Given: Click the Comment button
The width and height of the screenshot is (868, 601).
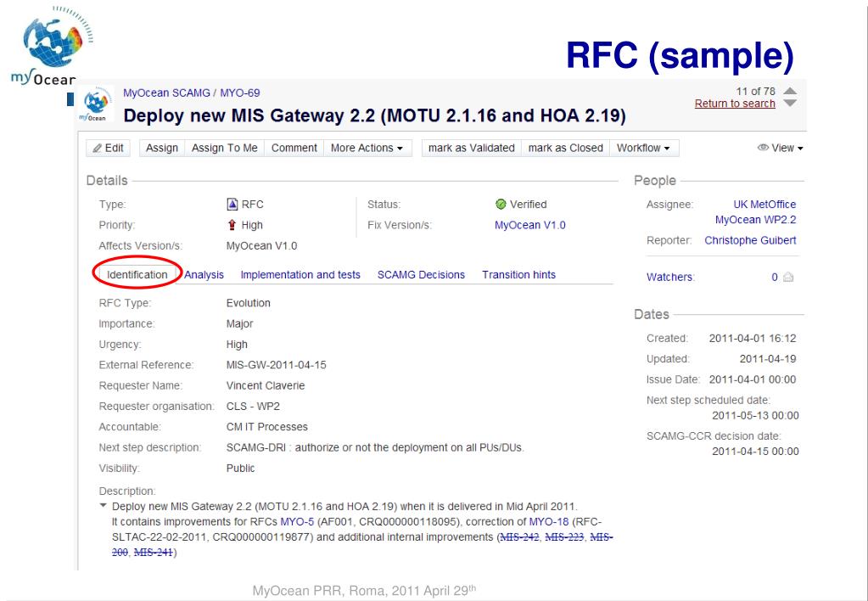Looking at the screenshot, I should click(x=294, y=148).
